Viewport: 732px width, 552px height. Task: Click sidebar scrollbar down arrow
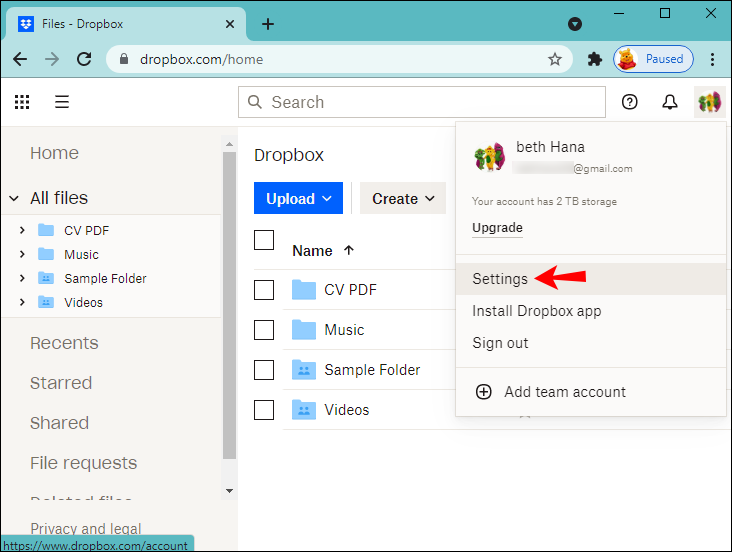(x=229, y=491)
